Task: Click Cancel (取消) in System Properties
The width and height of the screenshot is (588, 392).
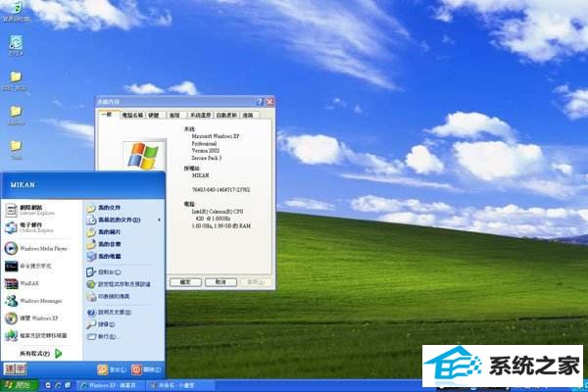Action: coord(220,282)
